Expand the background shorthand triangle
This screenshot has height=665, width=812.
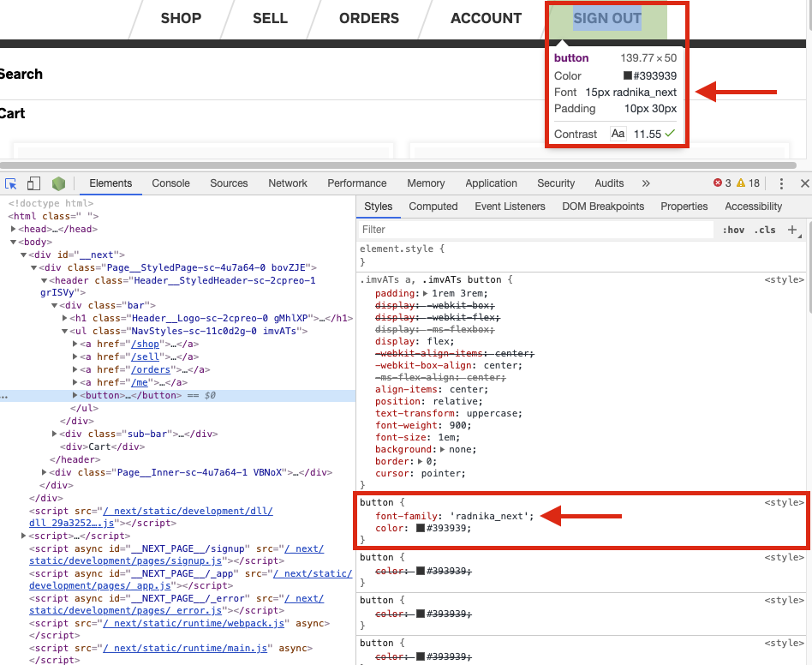point(443,450)
